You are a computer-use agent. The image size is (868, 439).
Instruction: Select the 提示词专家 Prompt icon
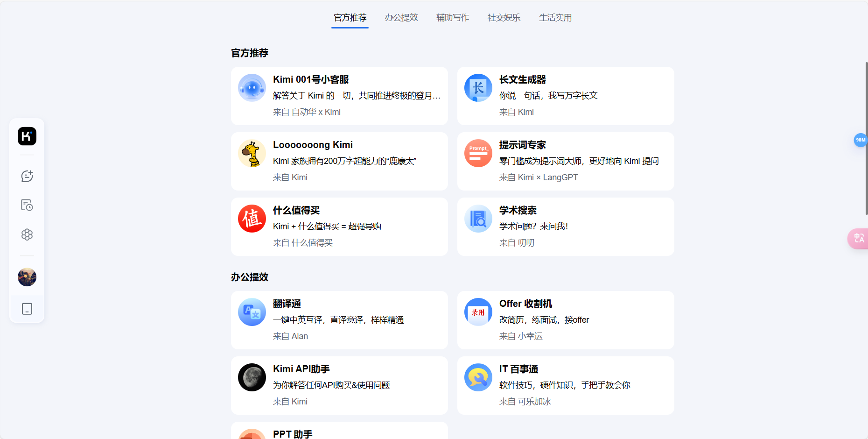(x=478, y=153)
